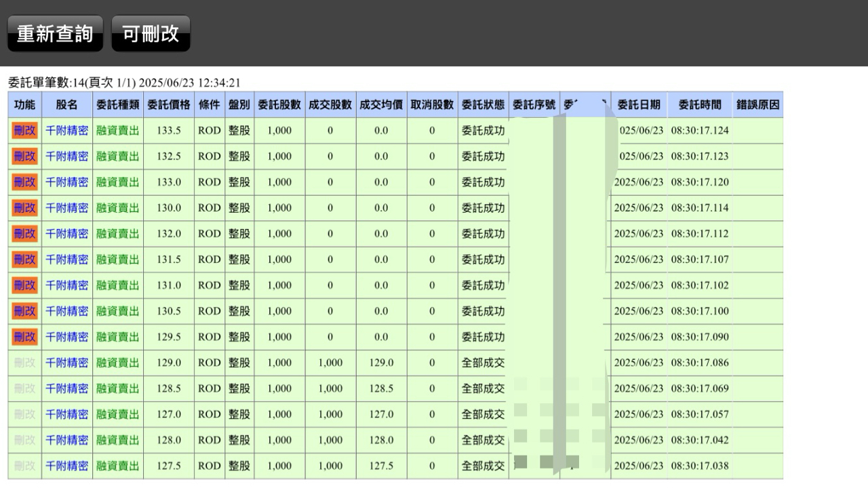Click the 股名 column header

(66, 105)
